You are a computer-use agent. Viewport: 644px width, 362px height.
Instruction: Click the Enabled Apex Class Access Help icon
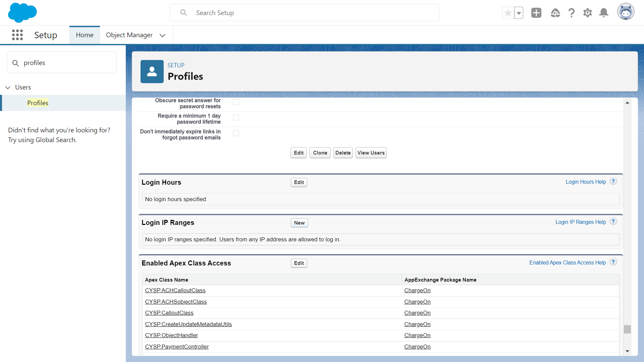pyautogui.click(x=613, y=262)
